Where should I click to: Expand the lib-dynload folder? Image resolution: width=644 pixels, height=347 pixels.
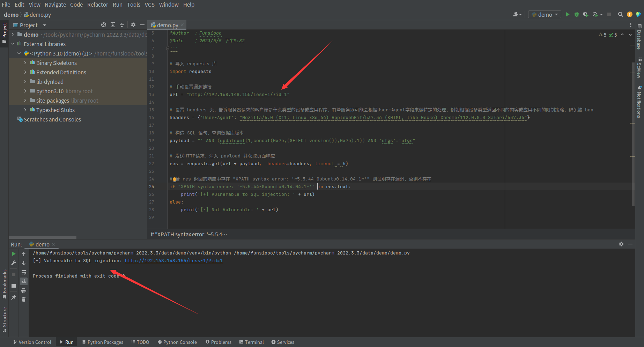pyautogui.click(x=25, y=82)
